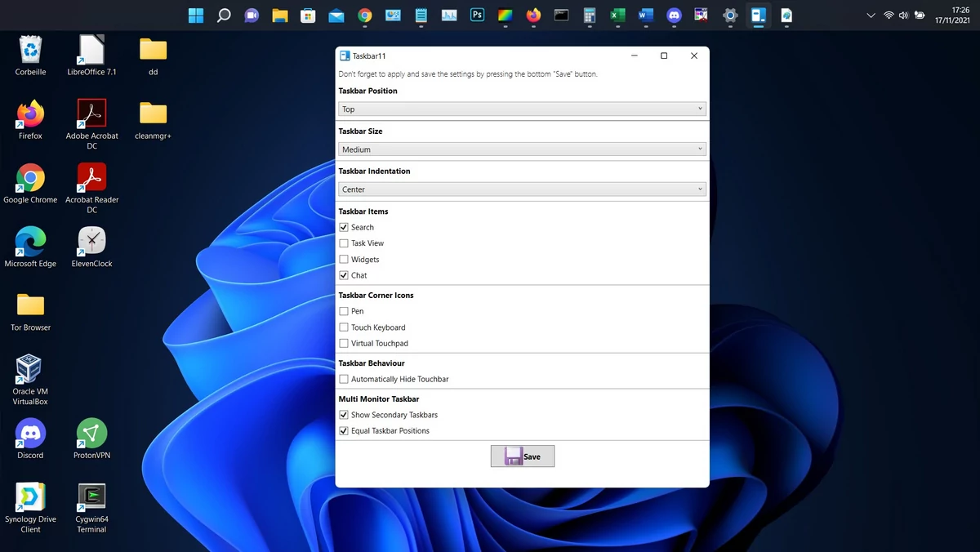Click the battery tray icon

point(920,15)
